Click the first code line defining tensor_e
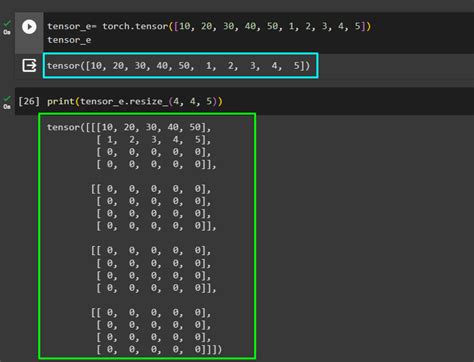Image resolution: width=474 pixels, height=362 pixels. click(x=209, y=26)
